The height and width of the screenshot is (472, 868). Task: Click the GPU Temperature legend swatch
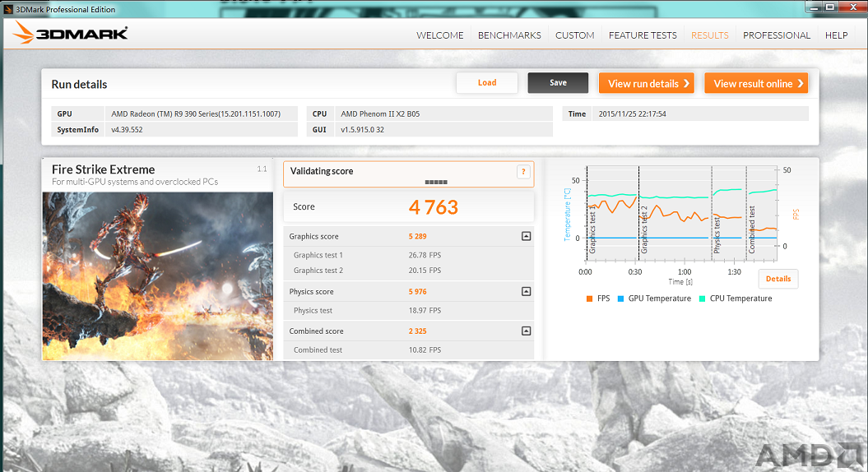pyautogui.click(x=620, y=298)
